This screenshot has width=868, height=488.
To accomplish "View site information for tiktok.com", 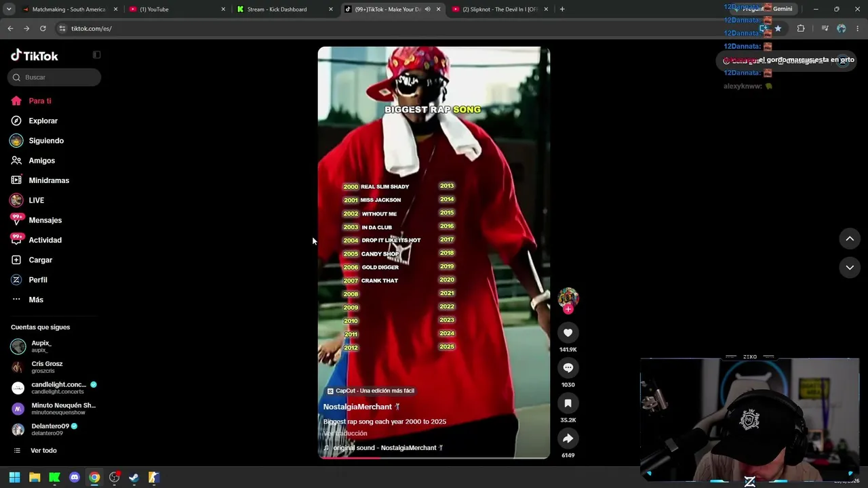I will (62, 28).
